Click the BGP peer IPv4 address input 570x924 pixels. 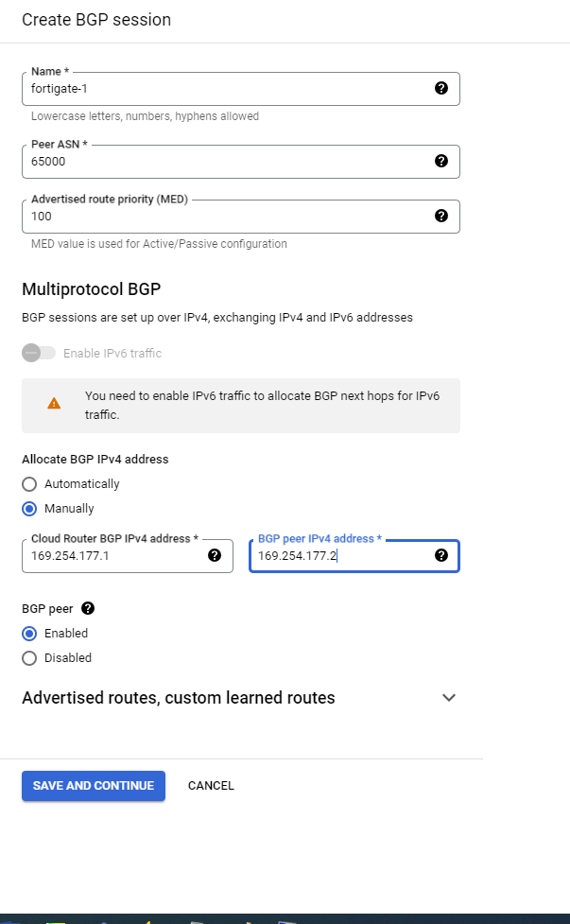point(340,556)
